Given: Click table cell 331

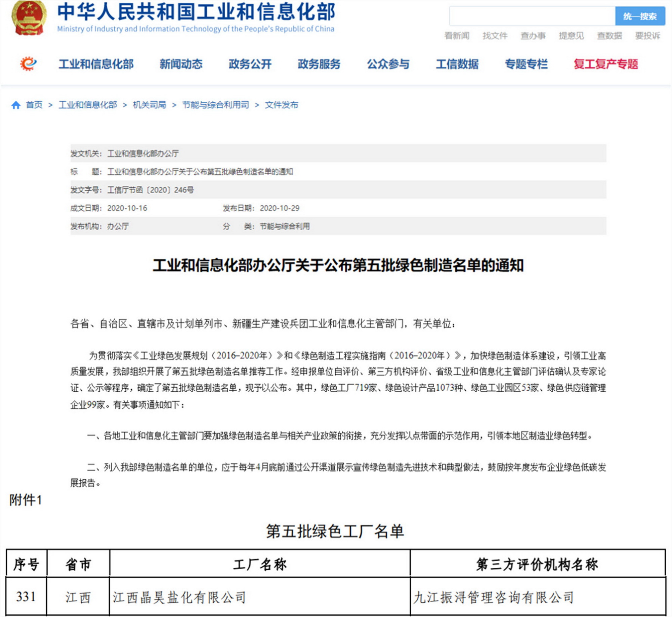Looking at the screenshot, I should (26, 597).
